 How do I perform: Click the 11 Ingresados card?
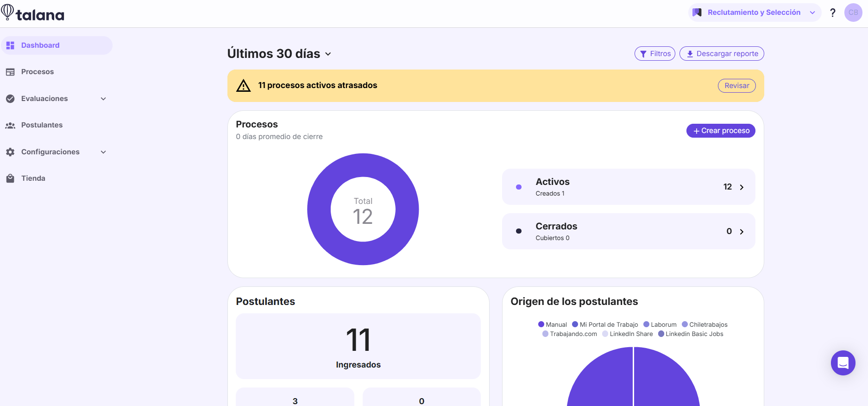[x=358, y=346]
